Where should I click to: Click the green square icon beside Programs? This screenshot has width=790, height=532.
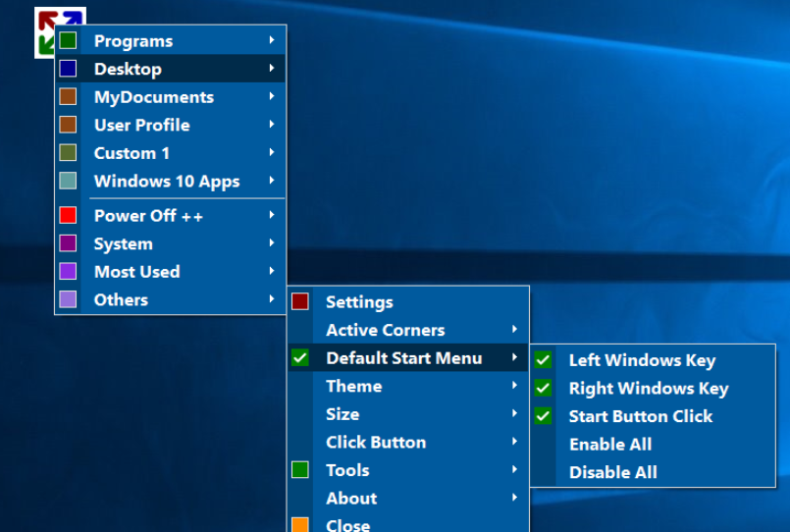(x=68, y=41)
